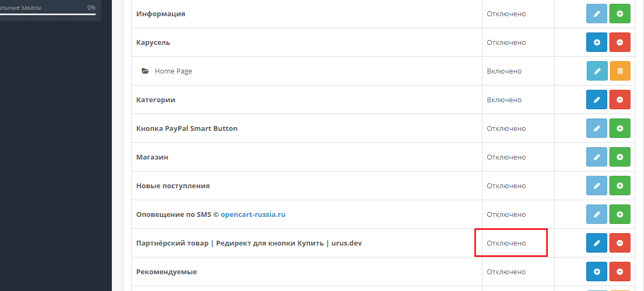Edit the Home Page carousel module

point(597,71)
